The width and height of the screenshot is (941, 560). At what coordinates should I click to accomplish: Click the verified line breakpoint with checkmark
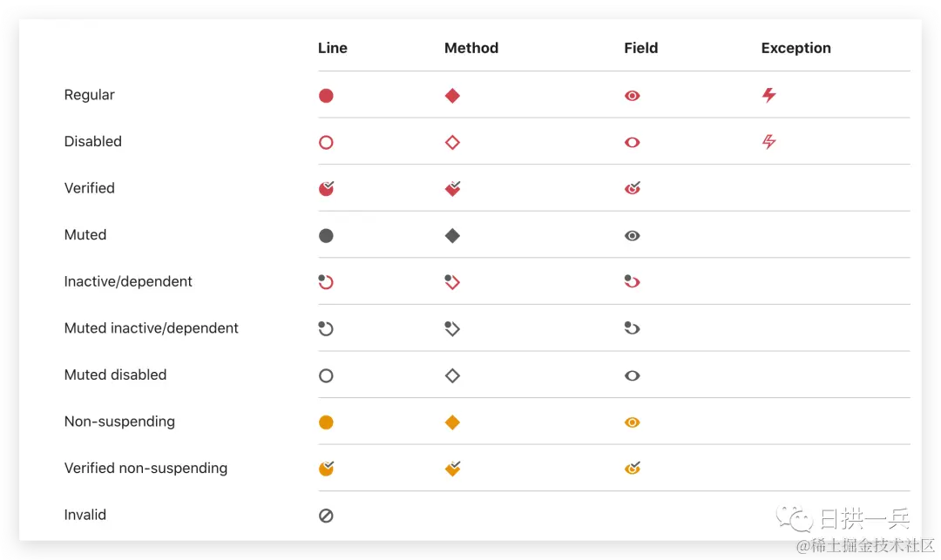click(x=327, y=188)
